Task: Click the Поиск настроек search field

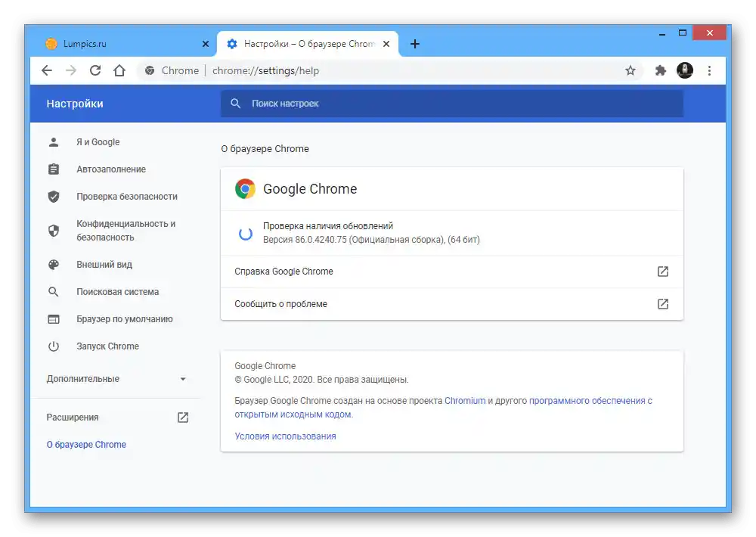Action: tap(452, 104)
